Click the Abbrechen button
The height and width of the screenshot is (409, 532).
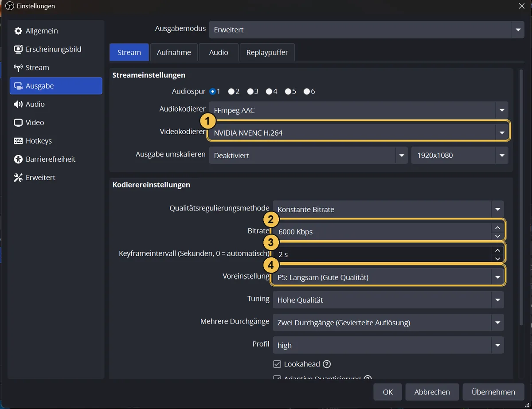tap(432, 392)
